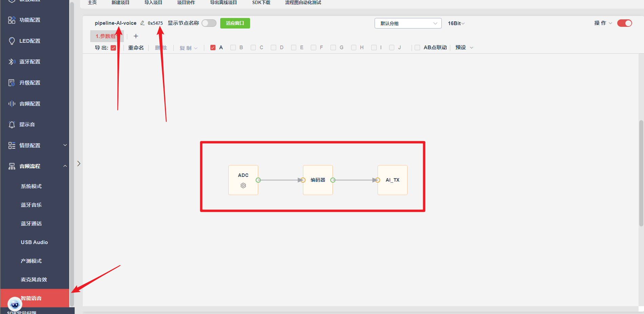
Task: Check the B checkbox
Action: click(x=233, y=48)
